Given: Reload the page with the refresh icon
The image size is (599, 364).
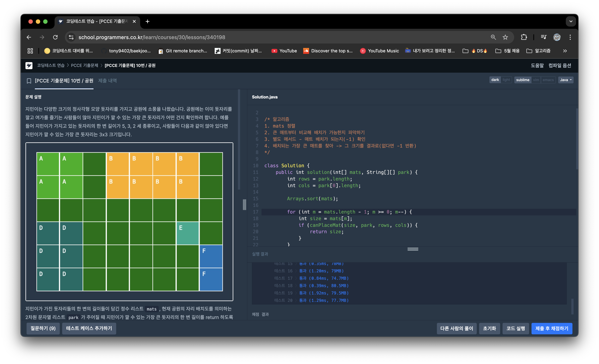Looking at the screenshot, I should point(56,37).
